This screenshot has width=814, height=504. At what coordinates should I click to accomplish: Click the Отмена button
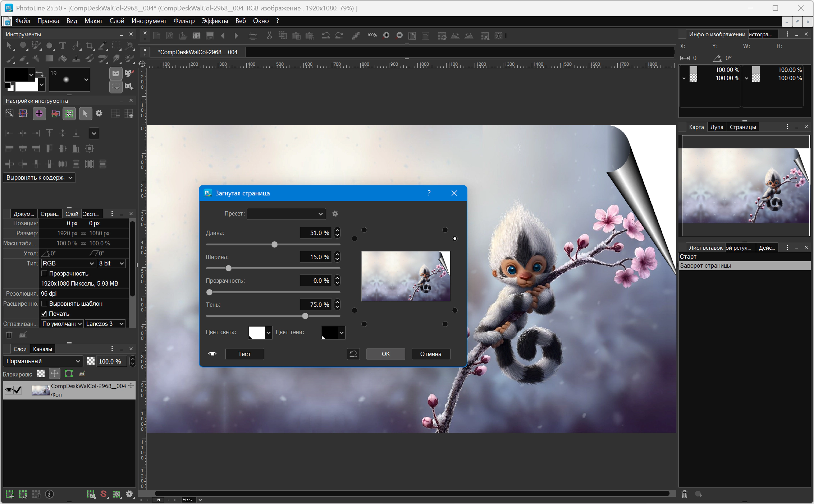point(430,354)
